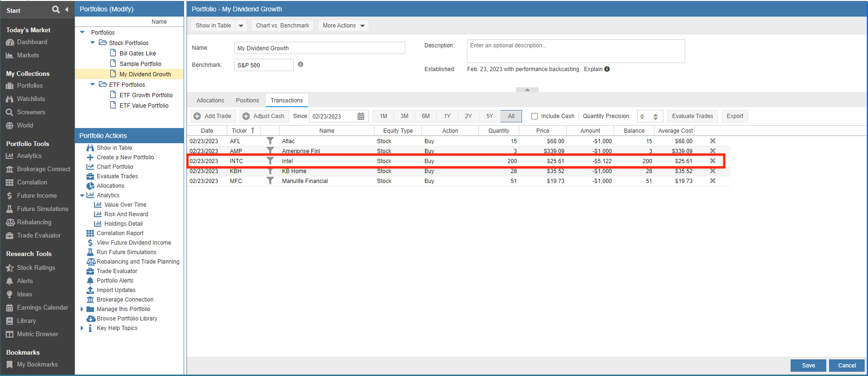Image resolution: width=868 pixels, height=376 pixels.
Task: Adjust the Quantity Precision stepper arrows
Action: (655, 117)
